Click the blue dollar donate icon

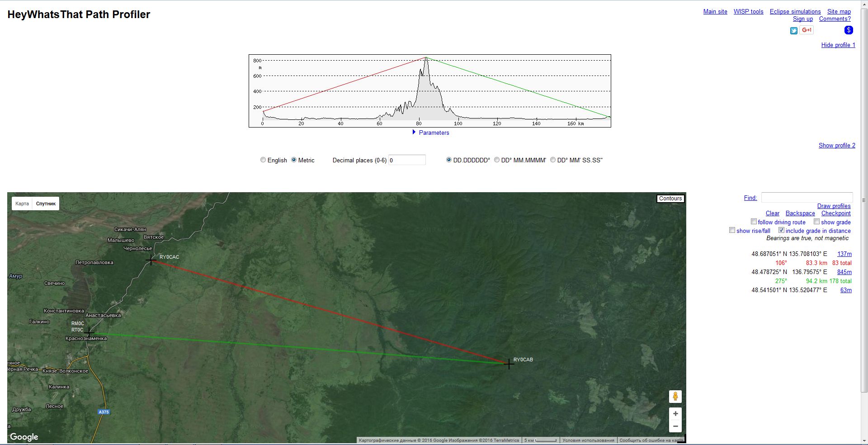click(x=849, y=30)
